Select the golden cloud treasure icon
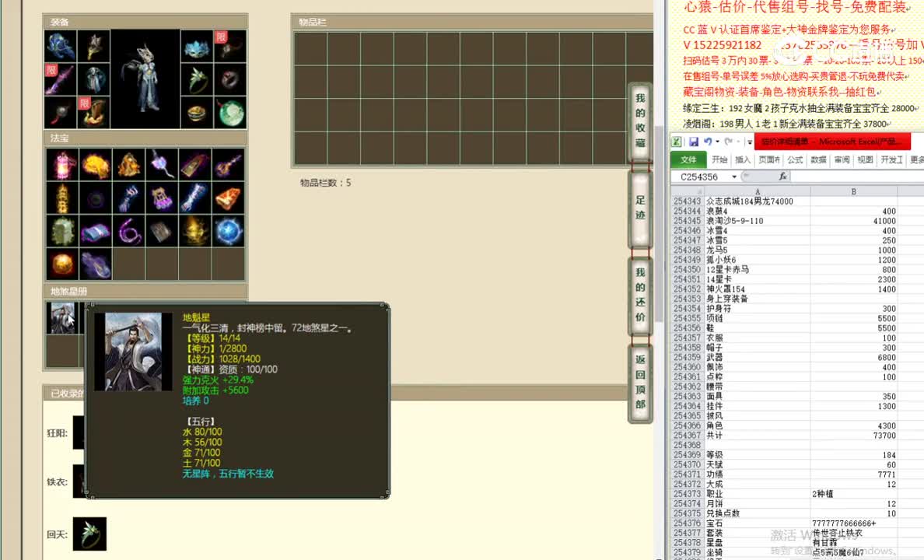The image size is (924, 560). (96, 164)
